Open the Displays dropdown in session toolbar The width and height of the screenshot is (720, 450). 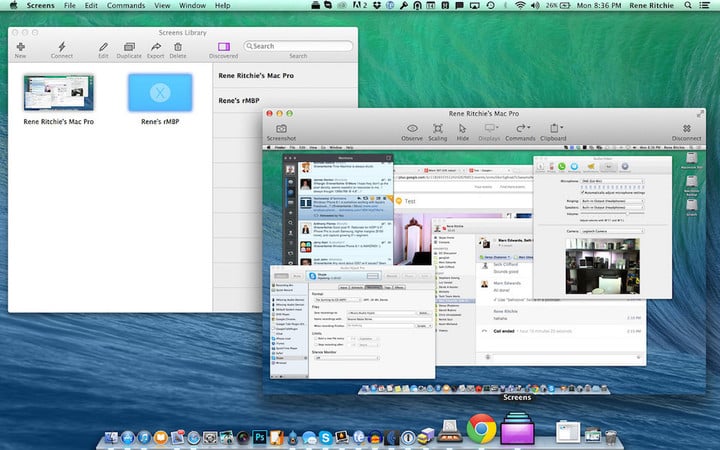[489, 132]
